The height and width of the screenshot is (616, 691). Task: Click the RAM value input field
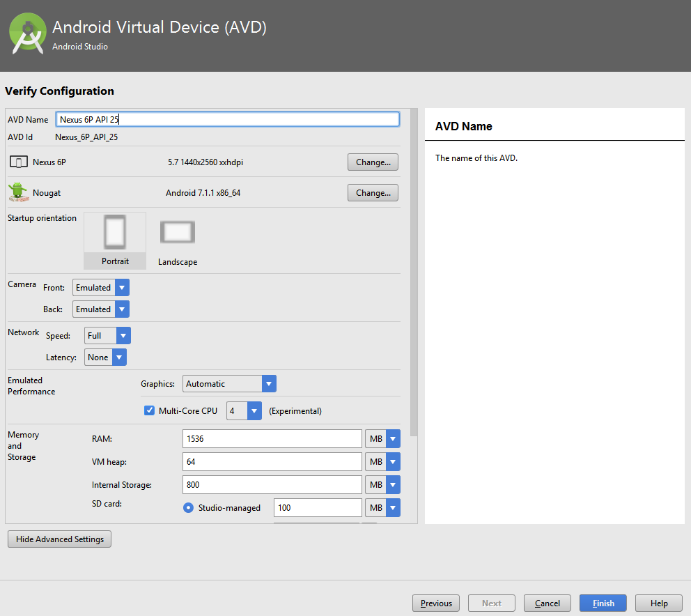272,439
